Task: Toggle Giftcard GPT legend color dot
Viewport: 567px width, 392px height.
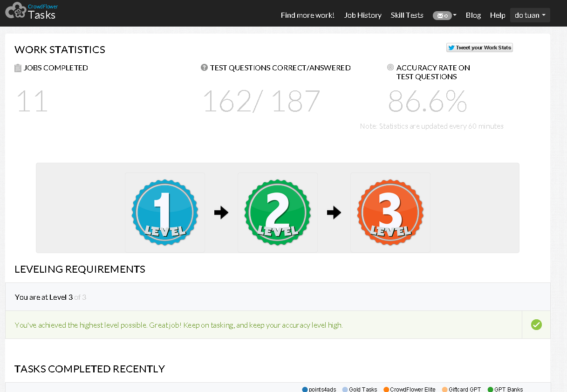Action: point(444,390)
